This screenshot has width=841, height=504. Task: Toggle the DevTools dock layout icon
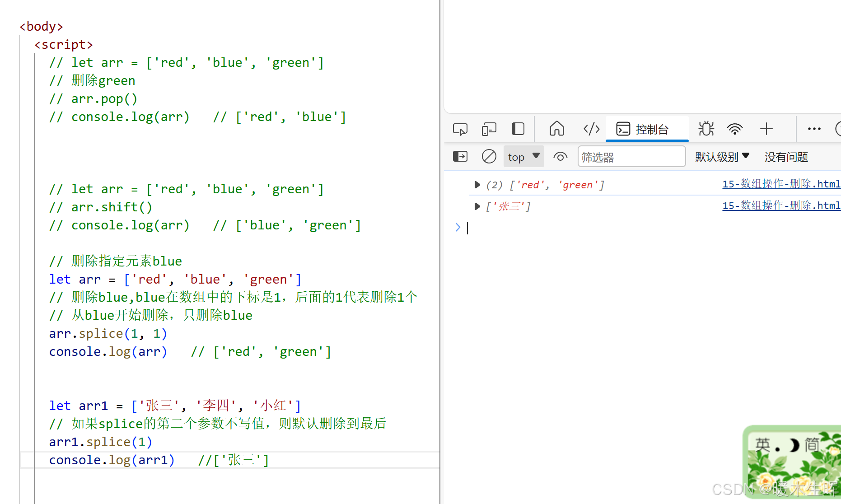pyautogui.click(x=518, y=129)
